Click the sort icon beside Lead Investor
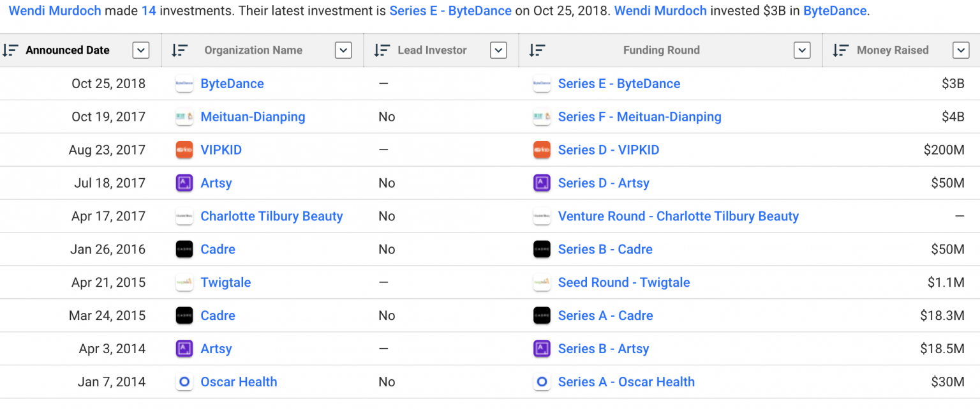Screen dimensions: 980x410 [x=382, y=50]
